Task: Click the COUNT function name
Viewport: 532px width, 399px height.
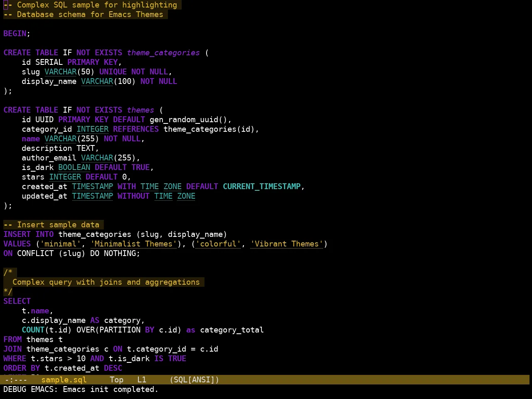Action: coord(33,330)
